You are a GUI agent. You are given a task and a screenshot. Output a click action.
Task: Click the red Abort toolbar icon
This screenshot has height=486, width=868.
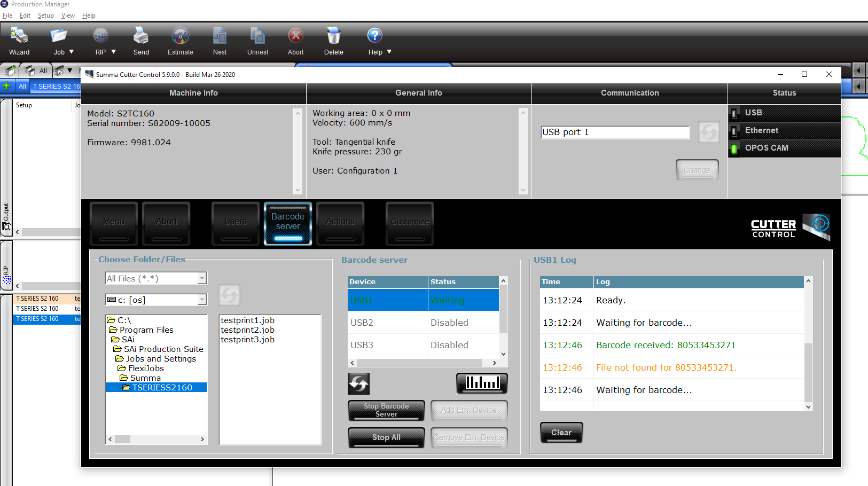pyautogui.click(x=295, y=36)
